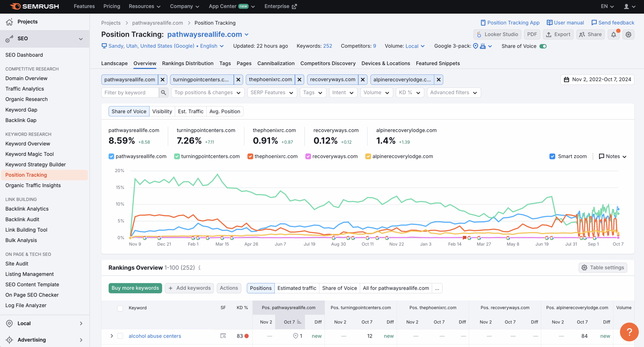Switch to the Rankings Distribution tab

point(188,63)
